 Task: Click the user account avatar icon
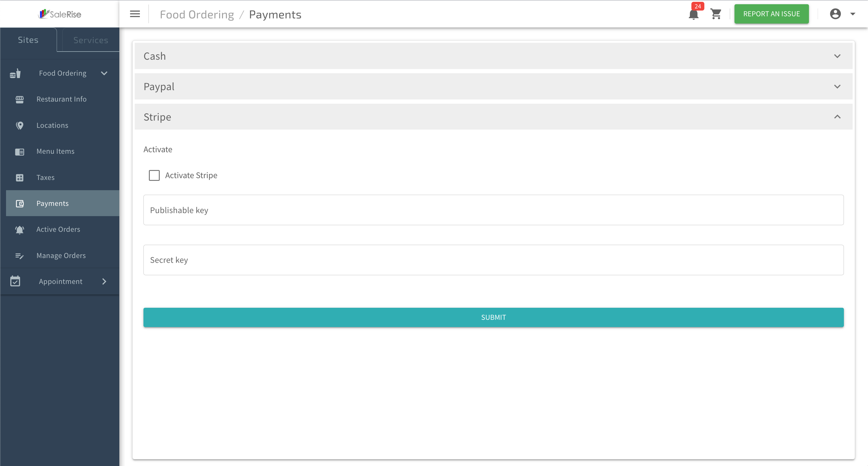click(x=835, y=14)
